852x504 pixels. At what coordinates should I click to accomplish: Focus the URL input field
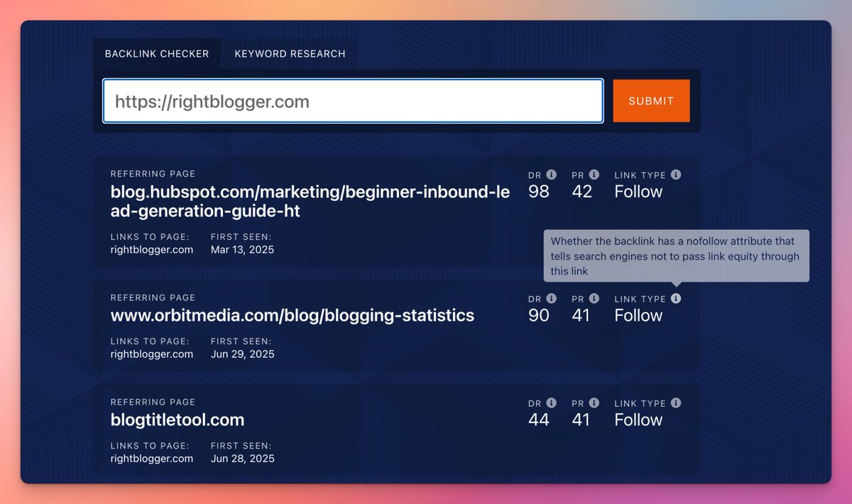click(x=353, y=101)
